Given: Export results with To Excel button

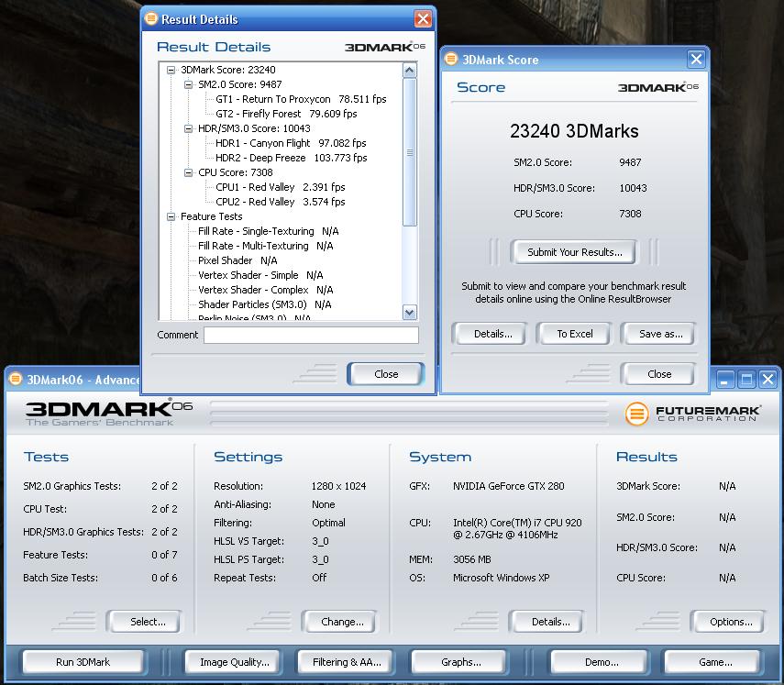Looking at the screenshot, I should point(575,334).
